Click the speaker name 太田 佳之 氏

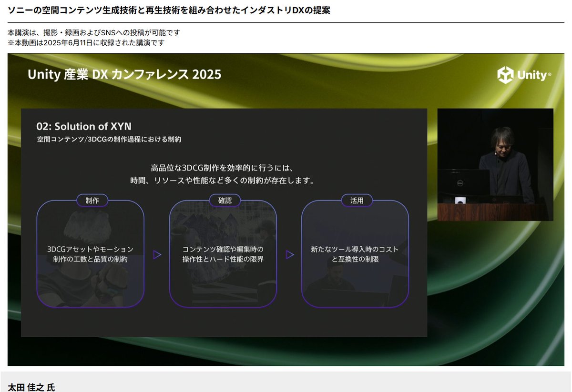(31, 387)
